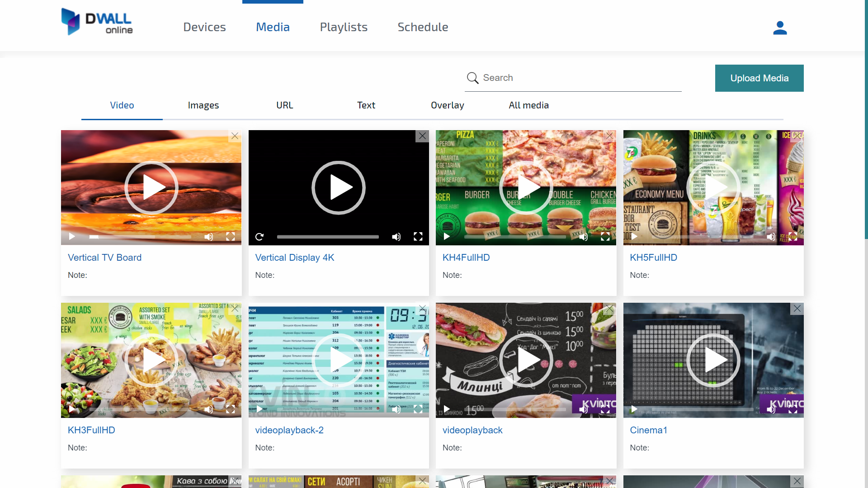Open the user account profile icon

tap(780, 28)
